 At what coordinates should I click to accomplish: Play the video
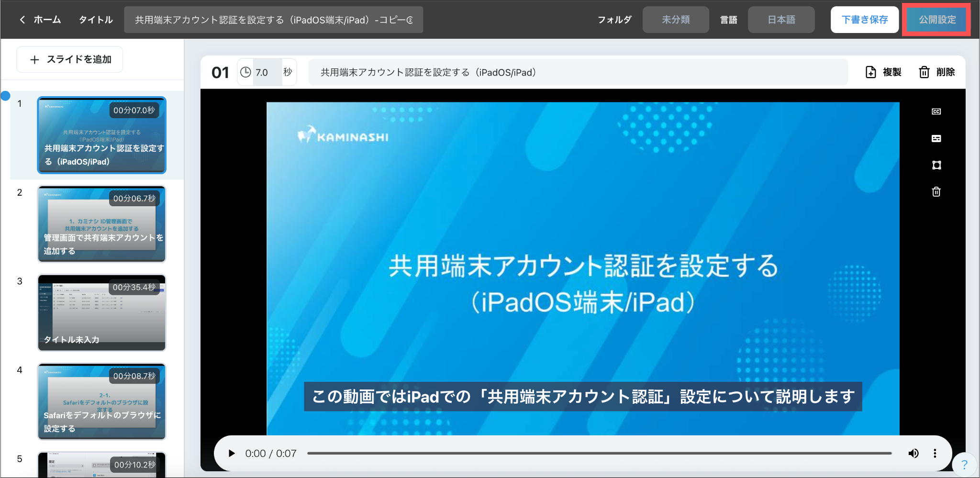(232, 453)
